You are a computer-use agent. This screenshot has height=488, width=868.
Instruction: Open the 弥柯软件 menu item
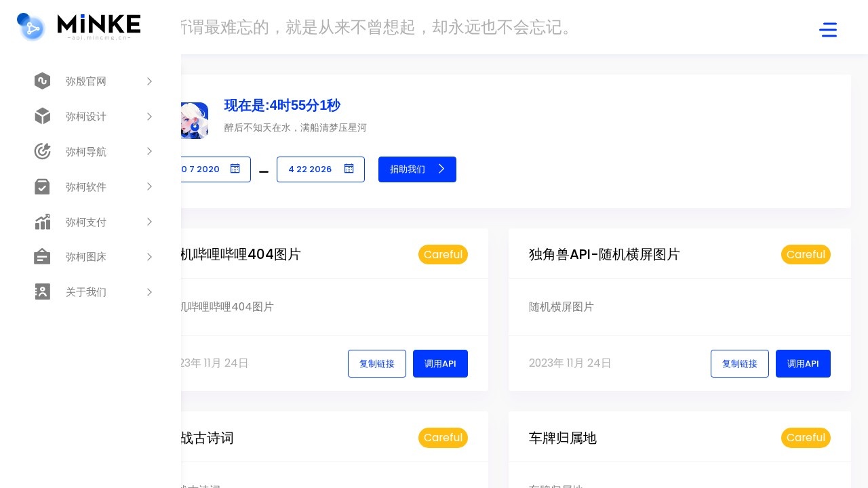tap(86, 187)
